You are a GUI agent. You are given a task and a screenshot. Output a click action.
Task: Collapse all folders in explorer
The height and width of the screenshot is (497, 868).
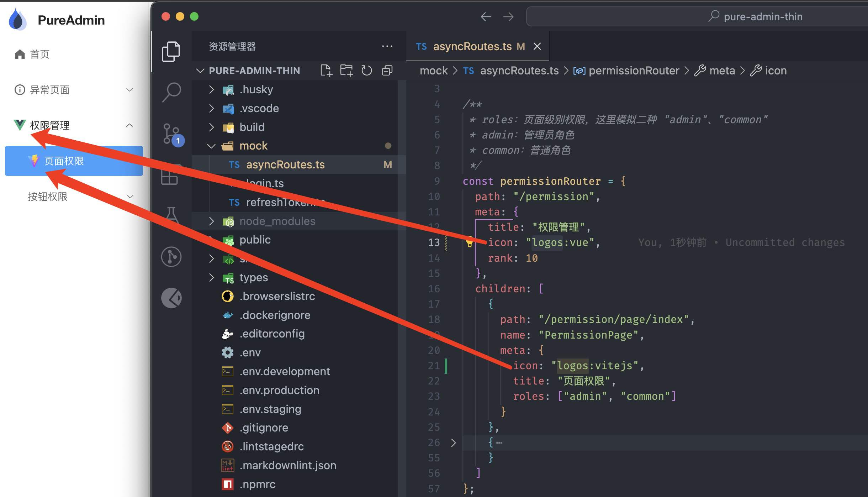[x=387, y=70]
